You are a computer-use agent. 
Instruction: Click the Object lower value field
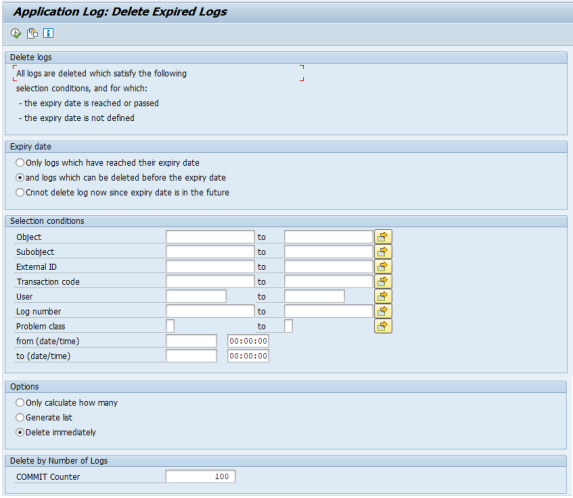click(210, 237)
